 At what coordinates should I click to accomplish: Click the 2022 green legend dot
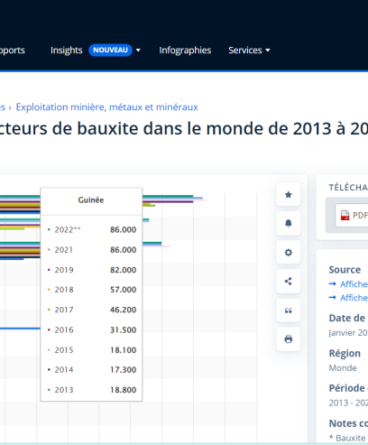pyautogui.click(x=49, y=230)
